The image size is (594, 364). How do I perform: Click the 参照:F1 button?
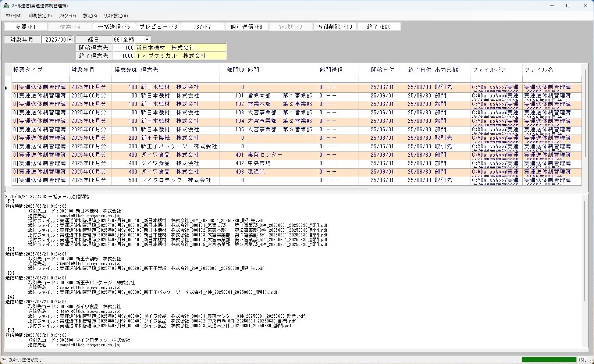click(x=26, y=27)
